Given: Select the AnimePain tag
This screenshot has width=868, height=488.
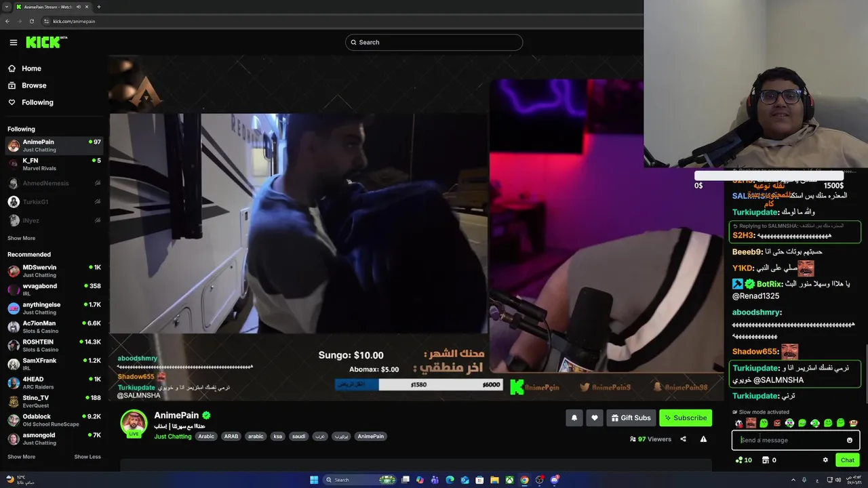Looking at the screenshot, I should [371, 436].
